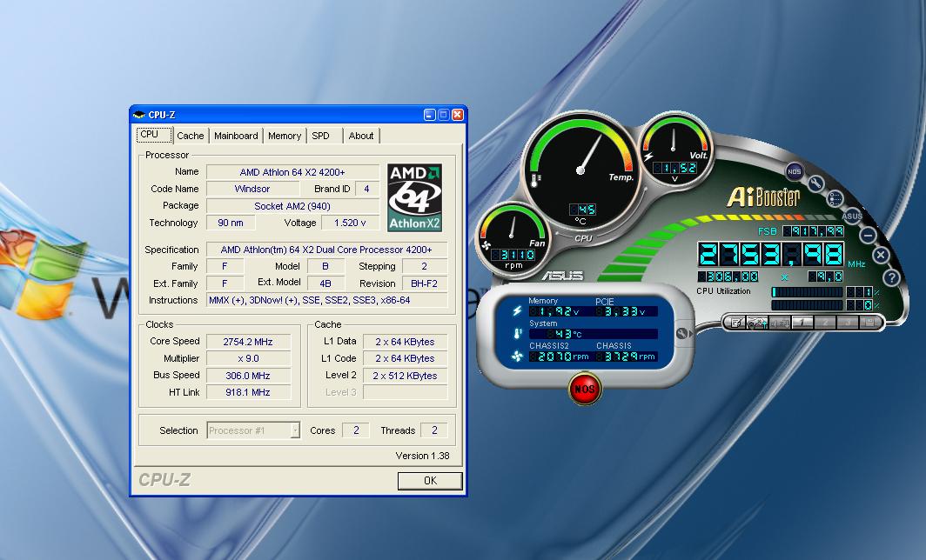Click CHASSIS2 fan 2070 rpm readout
Viewport: 926px width, 560px height.
click(559, 357)
